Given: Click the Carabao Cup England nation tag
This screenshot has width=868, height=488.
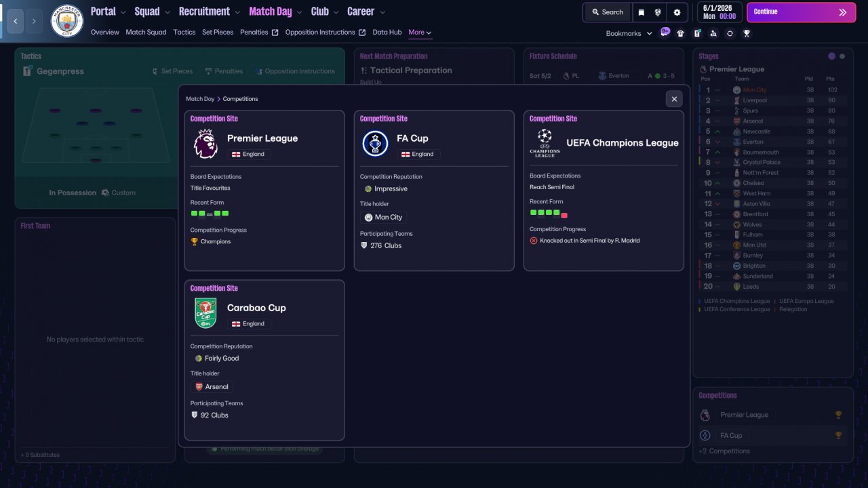Looking at the screenshot, I should pyautogui.click(x=249, y=323).
